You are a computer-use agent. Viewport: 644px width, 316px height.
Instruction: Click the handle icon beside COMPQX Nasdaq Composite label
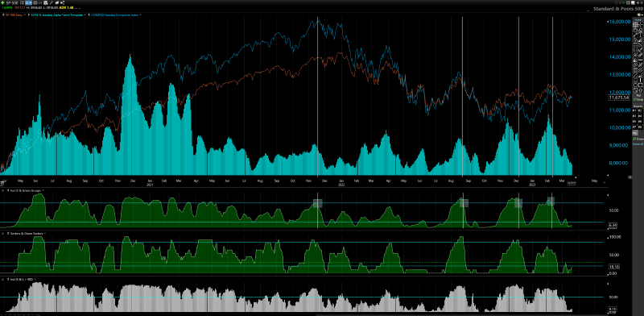[x=89, y=15]
